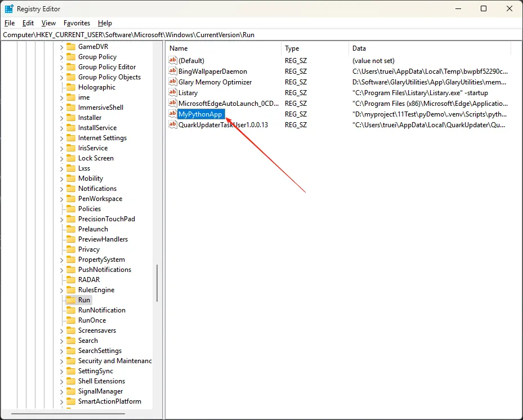Select the RunOnce registry key

coord(92,320)
